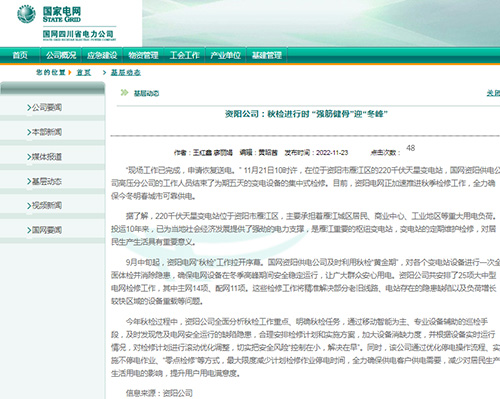Image resolution: width=500 pixels, height=399 pixels.
Task: Click the author text 王红鑫
Action: pyautogui.click(x=203, y=153)
